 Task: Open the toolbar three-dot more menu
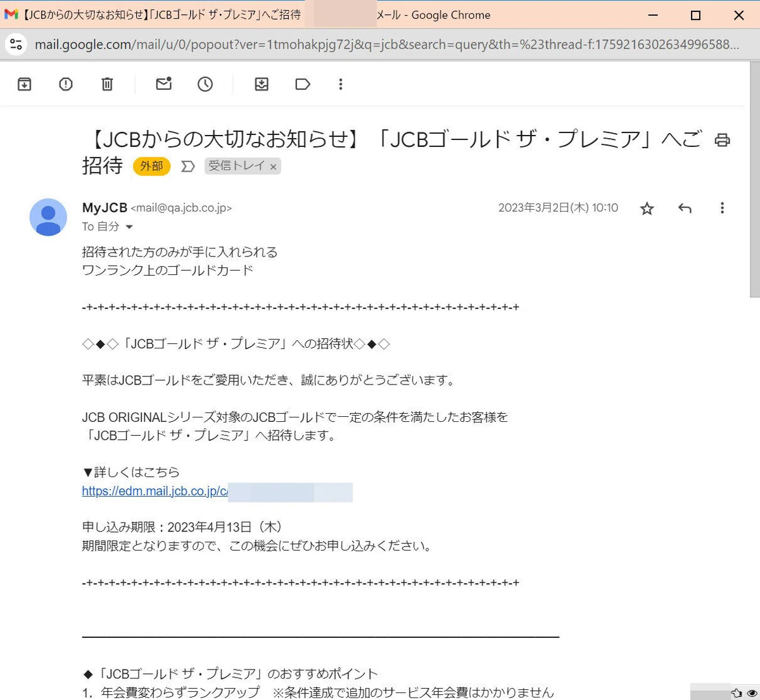click(x=341, y=84)
